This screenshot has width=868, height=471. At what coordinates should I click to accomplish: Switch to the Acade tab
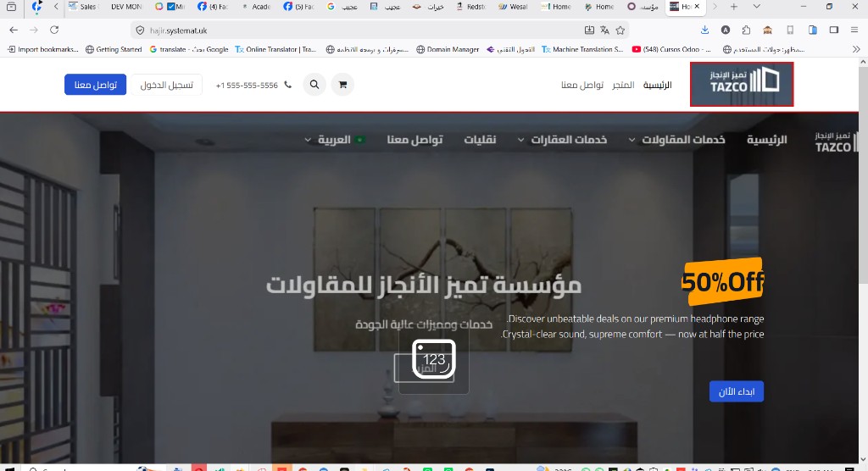(x=256, y=7)
